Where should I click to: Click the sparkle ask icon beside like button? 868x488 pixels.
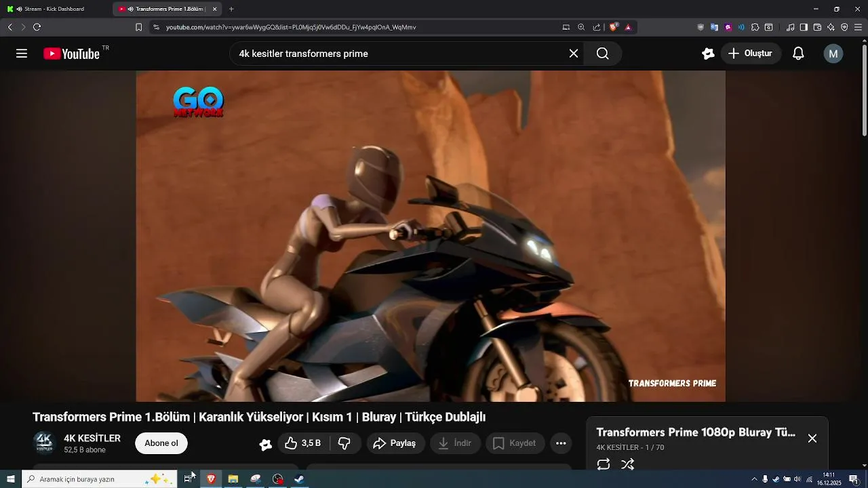point(266,445)
